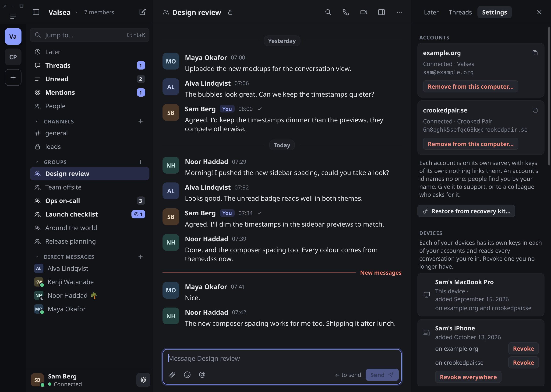The height and width of the screenshot is (392, 551).
Task: Revoke Sam's iPhone on example.org
Action: click(523, 348)
